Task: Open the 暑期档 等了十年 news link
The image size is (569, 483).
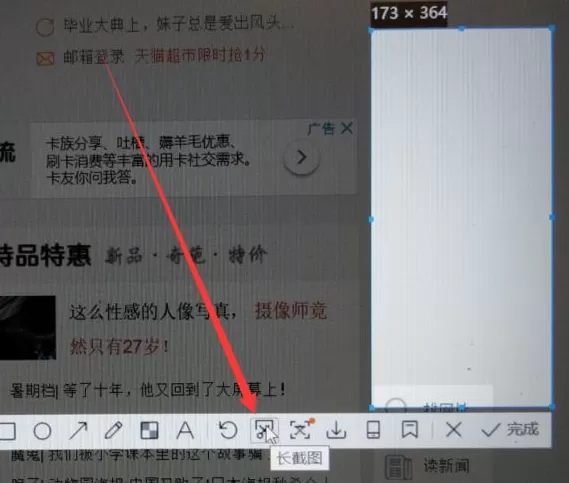Action: pyautogui.click(x=148, y=390)
